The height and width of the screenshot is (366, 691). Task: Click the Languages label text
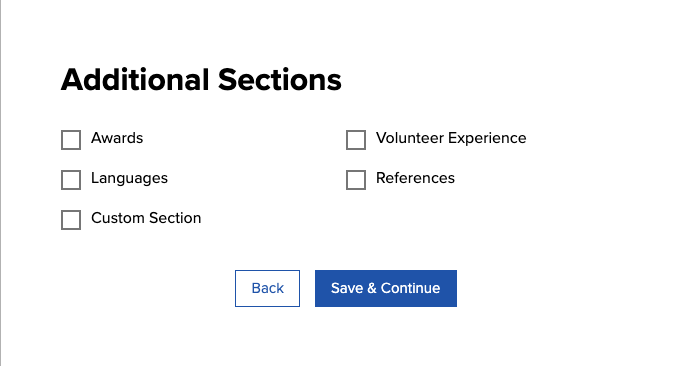point(129,178)
